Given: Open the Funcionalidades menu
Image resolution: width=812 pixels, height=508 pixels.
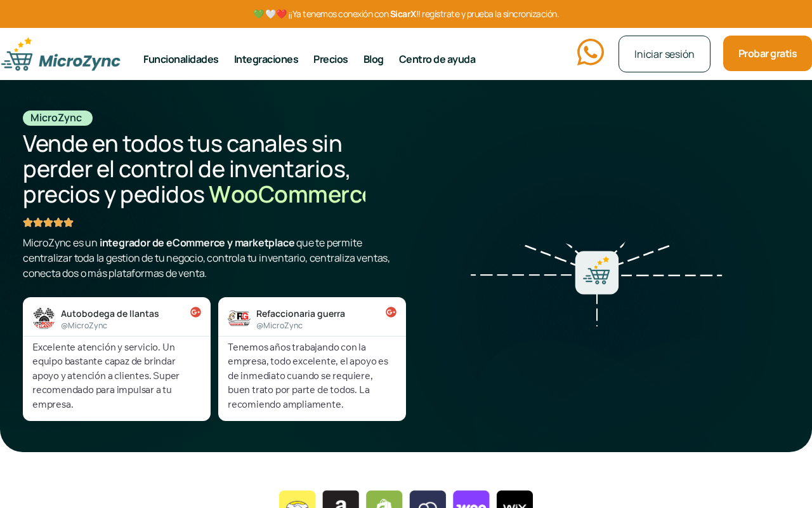Looking at the screenshot, I should [x=181, y=59].
